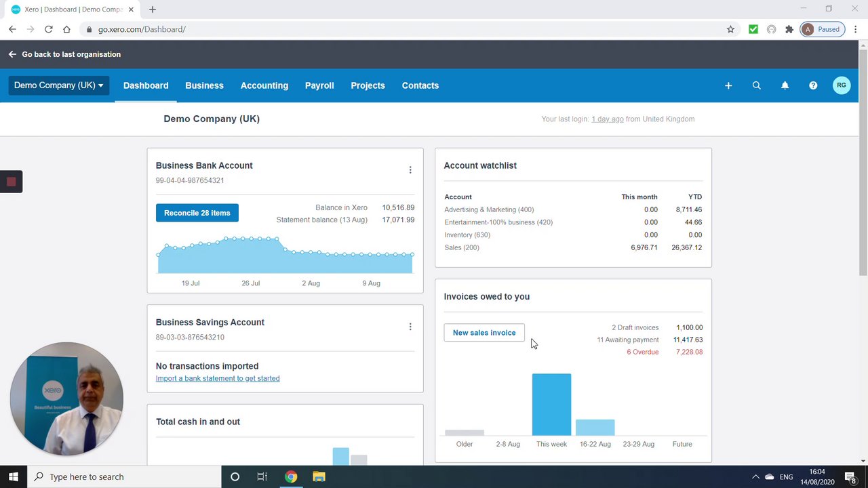The height and width of the screenshot is (488, 868).
Task: Click Import a bank statement link
Action: click(218, 378)
